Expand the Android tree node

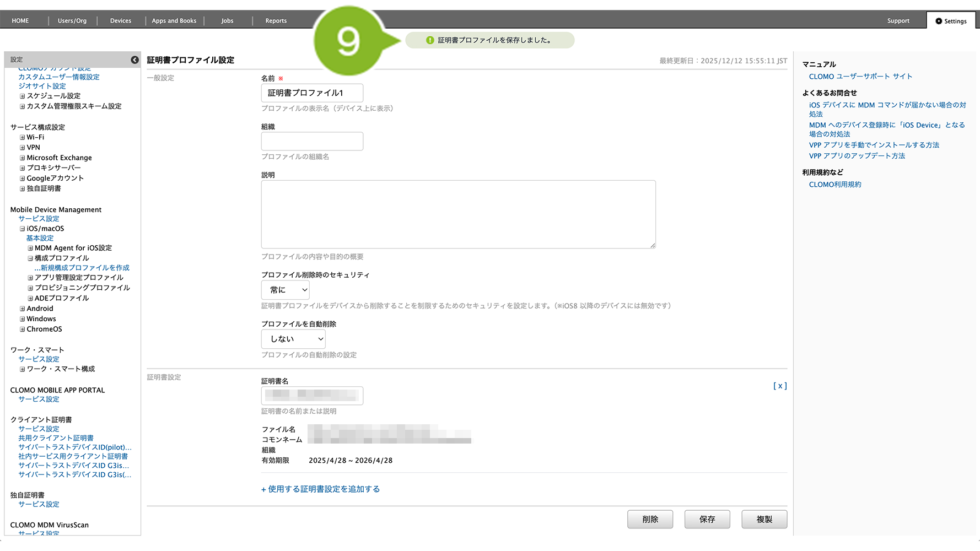tap(23, 309)
